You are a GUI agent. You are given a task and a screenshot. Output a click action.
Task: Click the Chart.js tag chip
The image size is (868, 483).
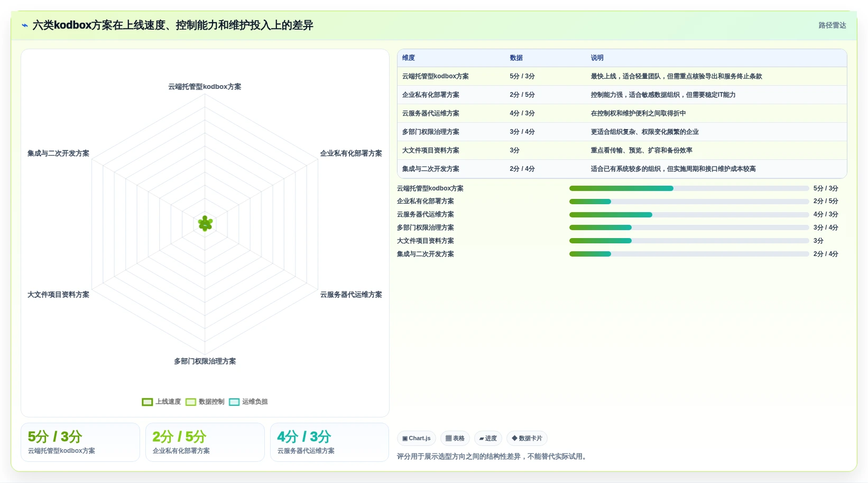tap(417, 439)
